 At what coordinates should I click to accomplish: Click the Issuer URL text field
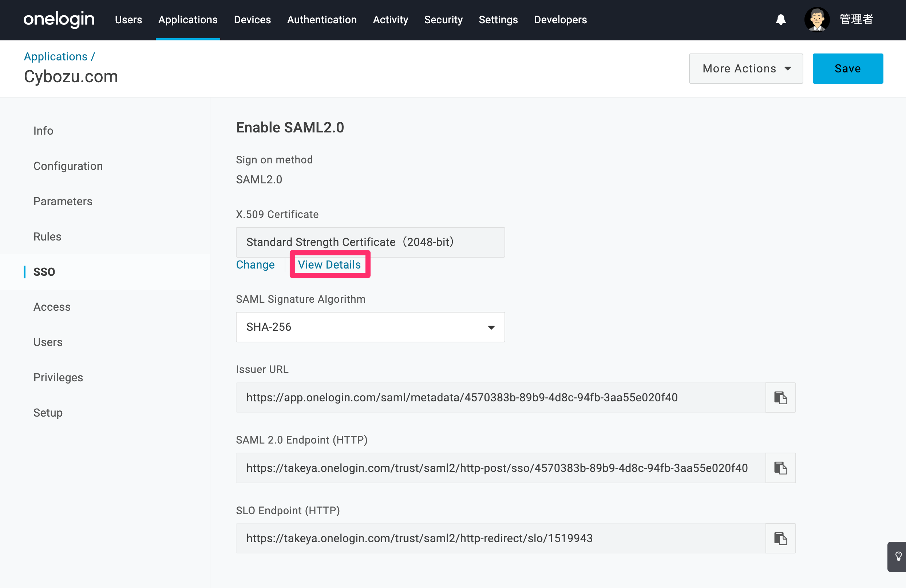coord(501,397)
